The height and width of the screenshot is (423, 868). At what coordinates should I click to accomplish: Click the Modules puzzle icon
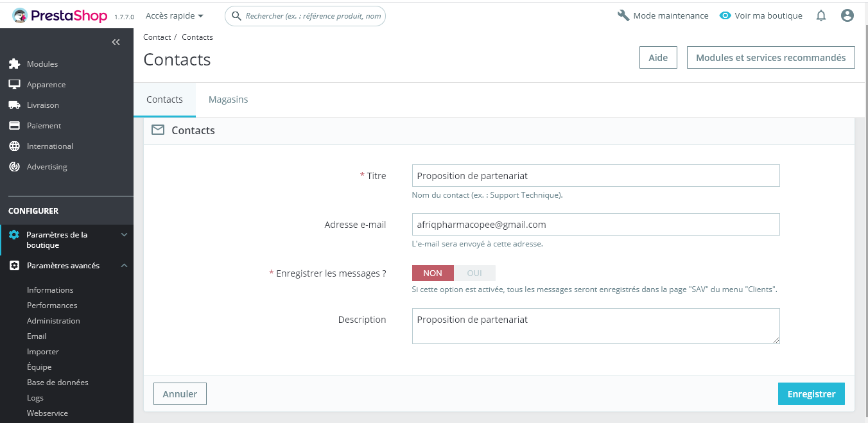tap(14, 64)
